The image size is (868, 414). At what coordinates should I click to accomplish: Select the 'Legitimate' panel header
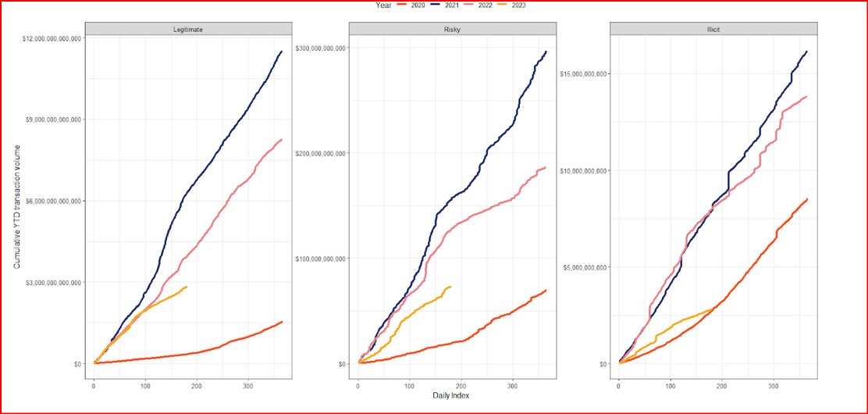pos(188,30)
